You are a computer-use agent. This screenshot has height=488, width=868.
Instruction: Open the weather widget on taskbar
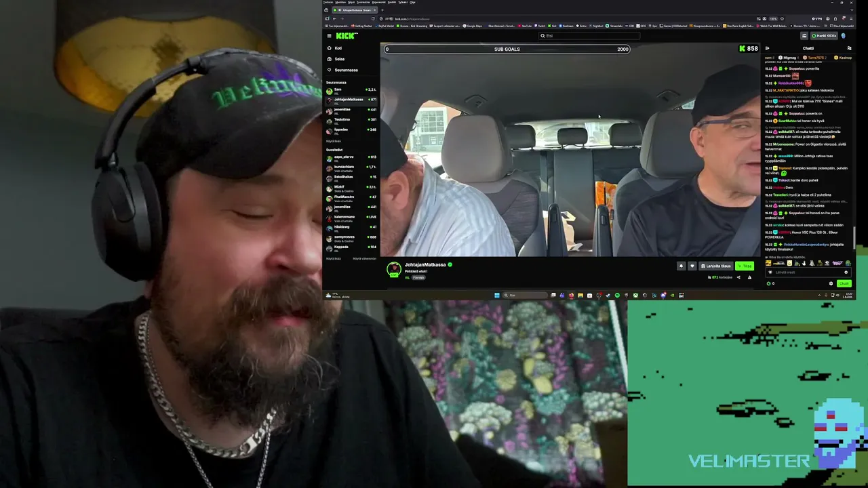point(337,296)
